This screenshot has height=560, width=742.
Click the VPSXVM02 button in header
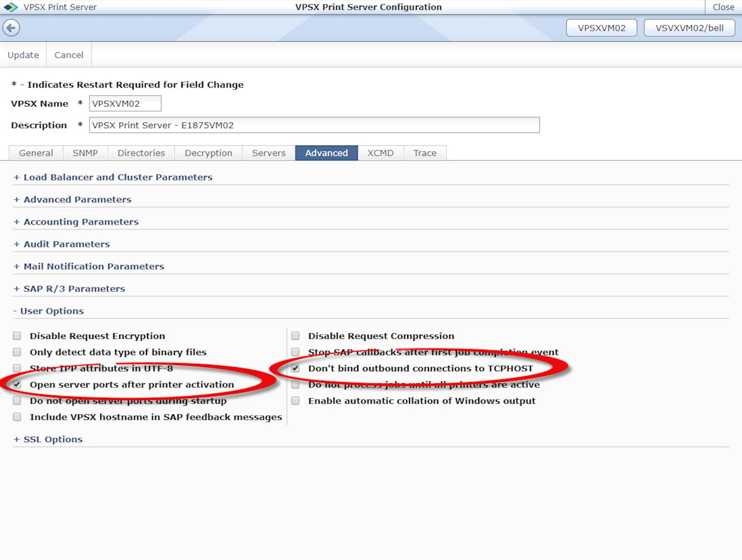(601, 28)
